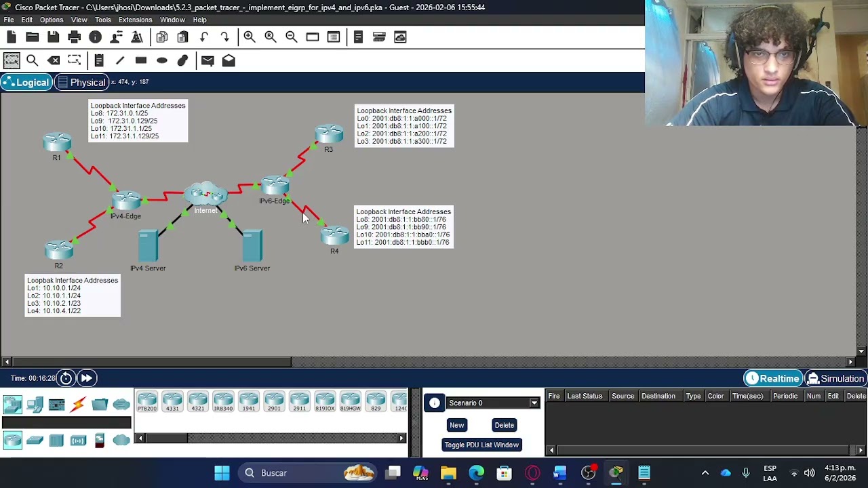868x488 pixels.
Task: Open the Tools menu
Action: [103, 20]
